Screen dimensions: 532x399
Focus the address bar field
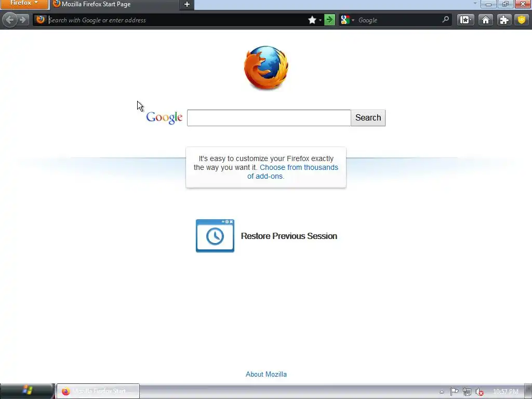pos(177,20)
